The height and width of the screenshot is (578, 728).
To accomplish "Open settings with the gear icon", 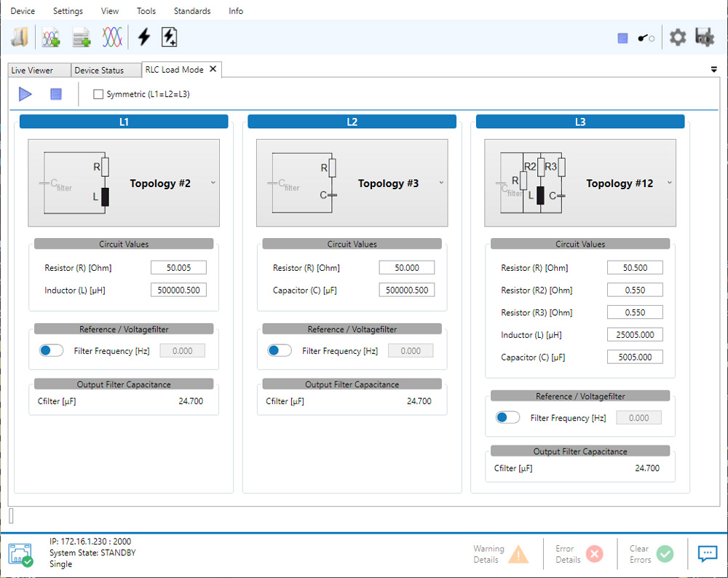I will 678,38.
